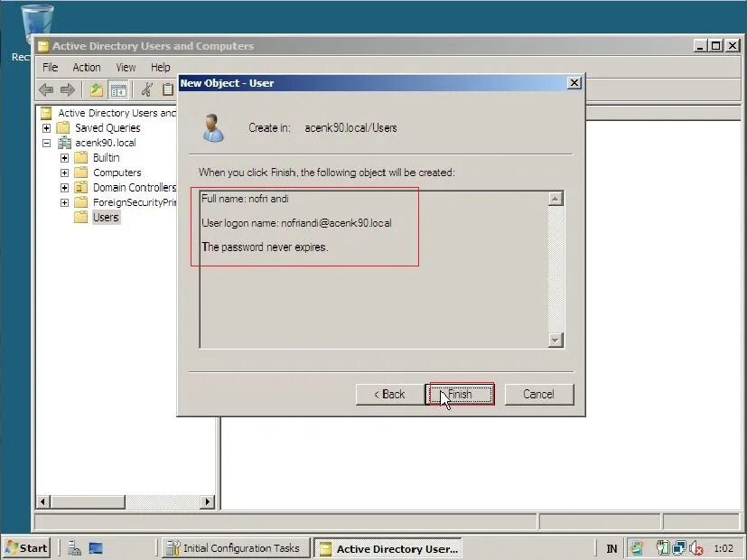747x560 pixels.
Task: Click the tree pane horizontal scroll thumb
Action: (88, 501)
